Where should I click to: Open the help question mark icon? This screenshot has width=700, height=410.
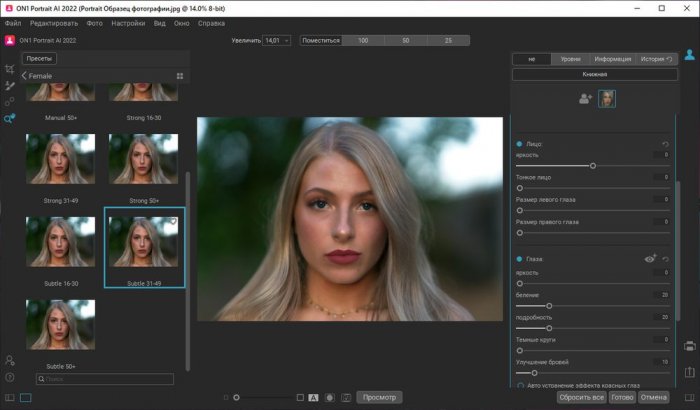(x=9, y=377)
